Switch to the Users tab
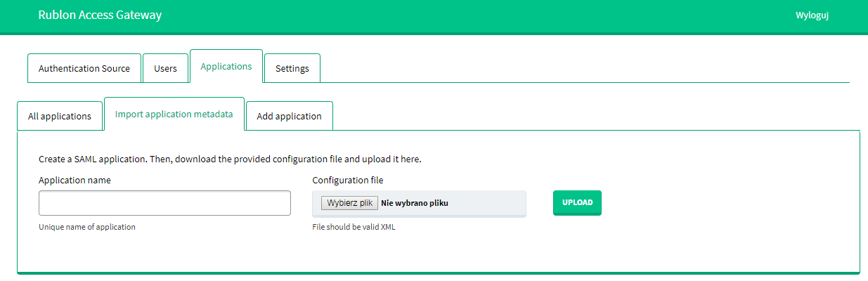The image size is (868, 281). tap(165, 68)
